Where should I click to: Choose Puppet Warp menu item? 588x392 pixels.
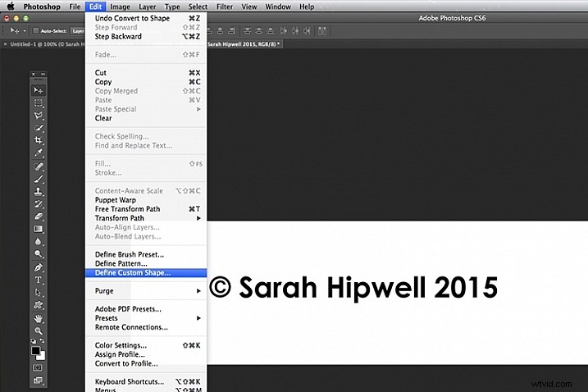tap(146, 200)
